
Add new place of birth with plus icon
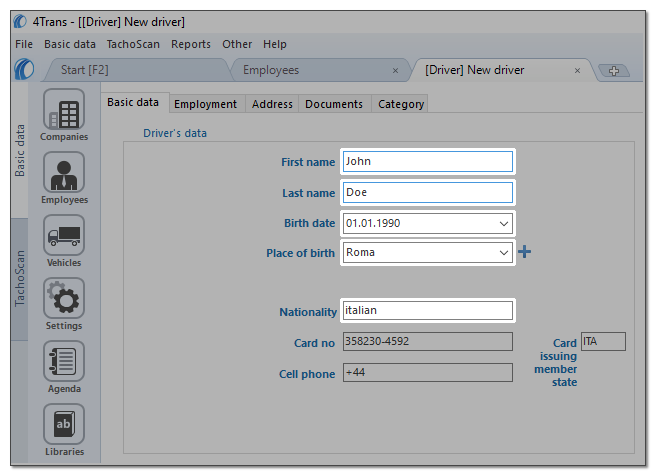click(x=524, y=252)
